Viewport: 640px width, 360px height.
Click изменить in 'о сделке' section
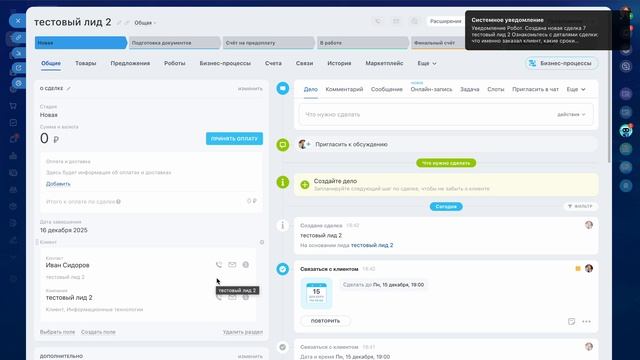point(250,89)
